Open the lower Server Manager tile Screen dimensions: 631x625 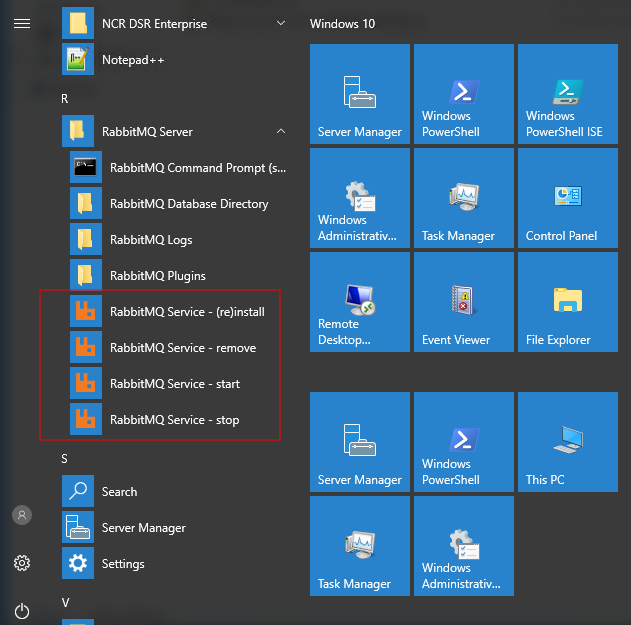(360, 442)
